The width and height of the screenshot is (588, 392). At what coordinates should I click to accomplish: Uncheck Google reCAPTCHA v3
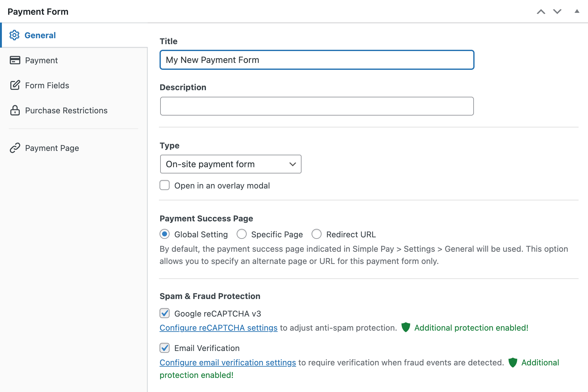pyautogui.click(x=164, y=313)
